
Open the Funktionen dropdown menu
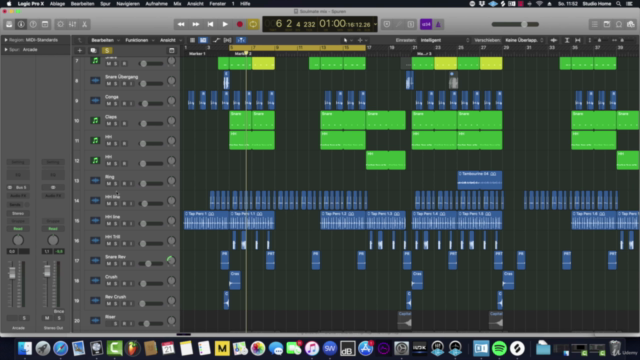(x=139, y=40)
